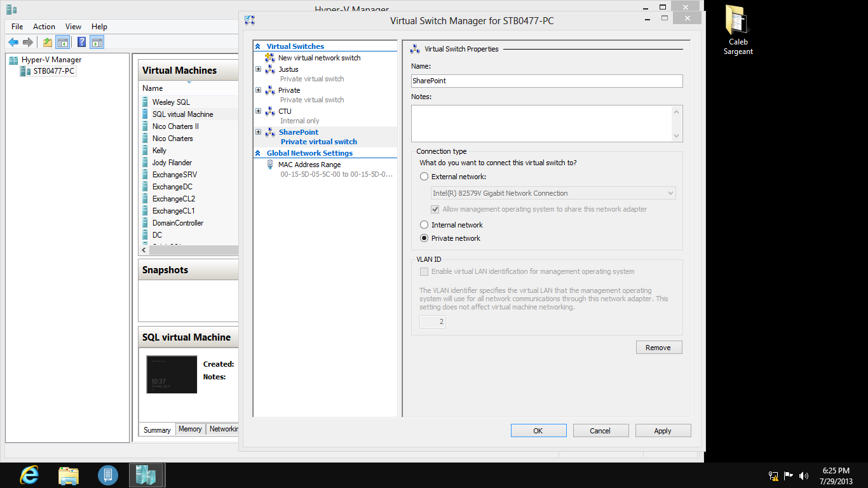The width and height of the screenshot is (868, 488).
Task: Click the DomainController VM icon
Action: pyautogui.click(x=146, y=223)
